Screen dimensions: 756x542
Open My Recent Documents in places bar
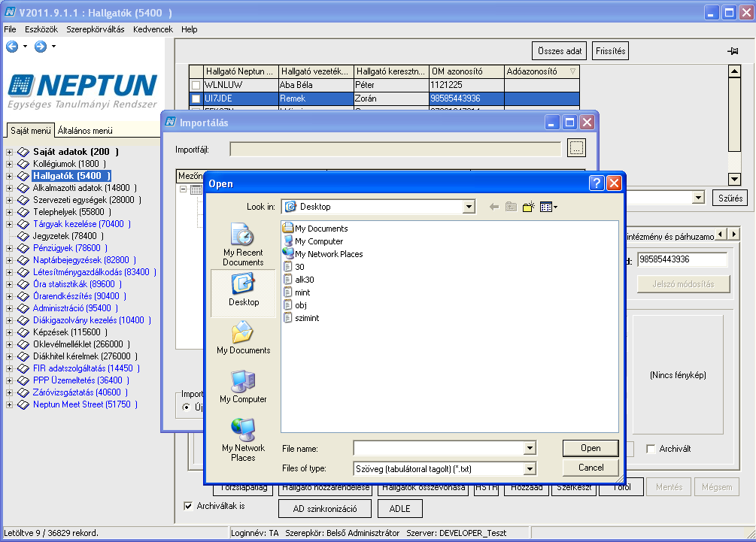(243, 244)
